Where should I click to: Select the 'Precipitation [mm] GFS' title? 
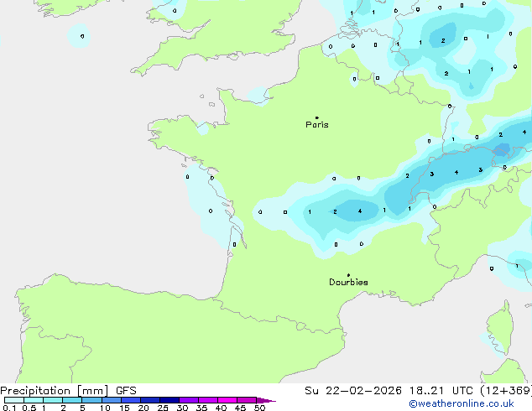point(68,391)
